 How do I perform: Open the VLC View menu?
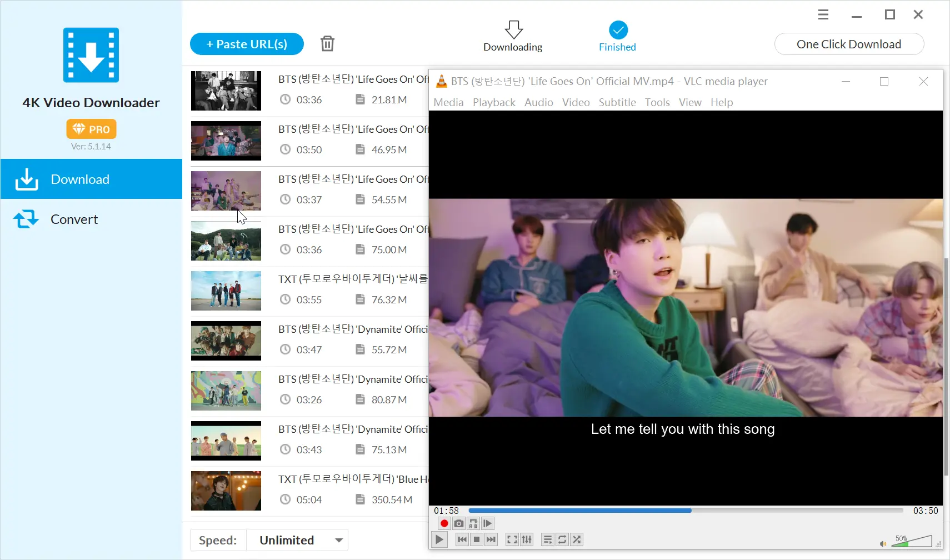tap(690, 102)
